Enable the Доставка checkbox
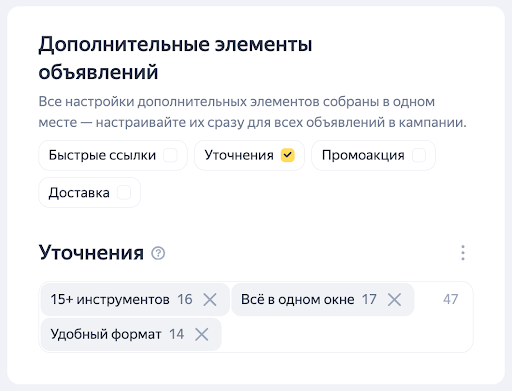 click(124, 193)
